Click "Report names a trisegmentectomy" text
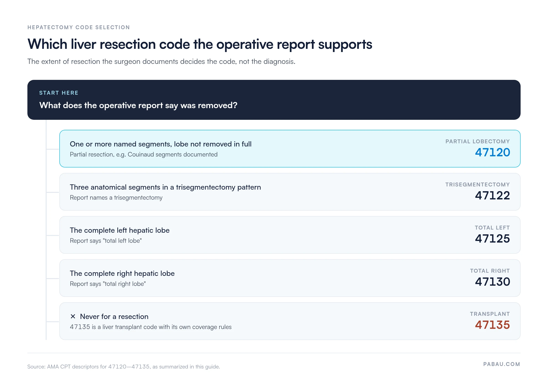 [116, 198]
